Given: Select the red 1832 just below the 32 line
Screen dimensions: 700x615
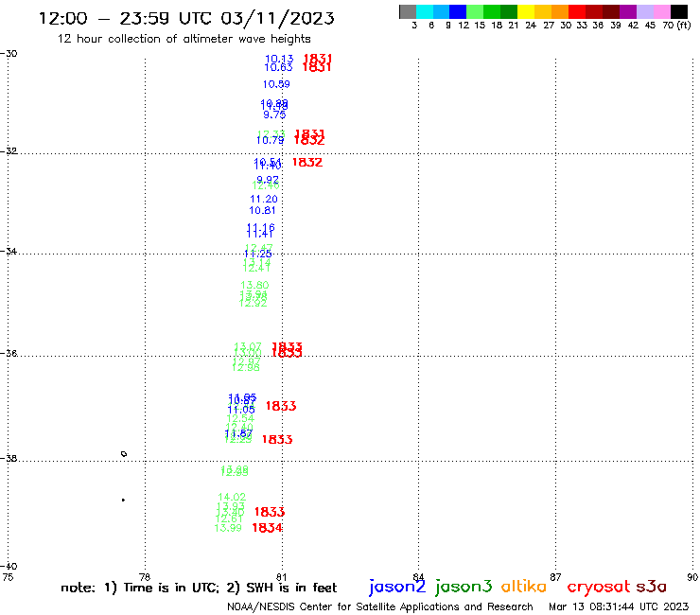Looking at the screenshot, I should (307, 163).
